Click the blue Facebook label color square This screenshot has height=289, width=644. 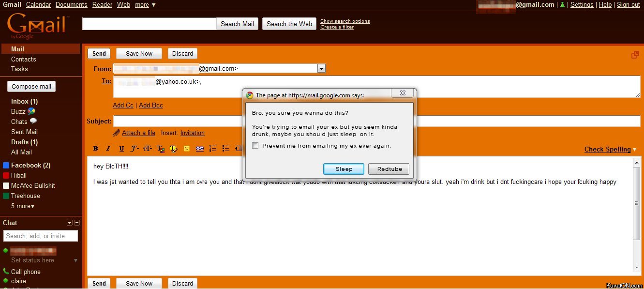point(6,166)
